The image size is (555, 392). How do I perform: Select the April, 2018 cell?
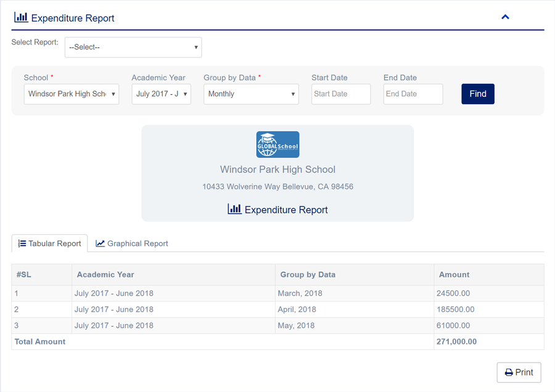point(355,309)
